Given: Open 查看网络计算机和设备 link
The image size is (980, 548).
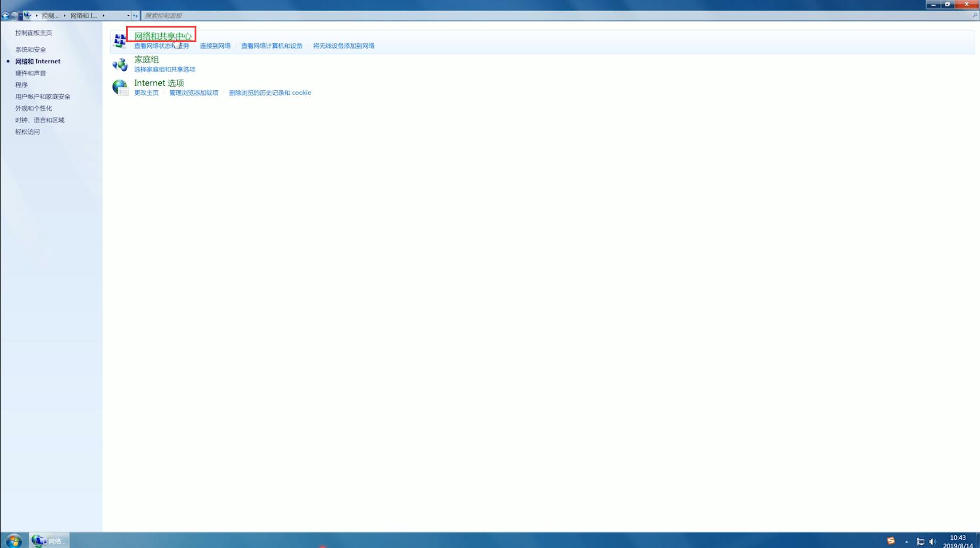Looking at the screenshot, I should point(272,46).
